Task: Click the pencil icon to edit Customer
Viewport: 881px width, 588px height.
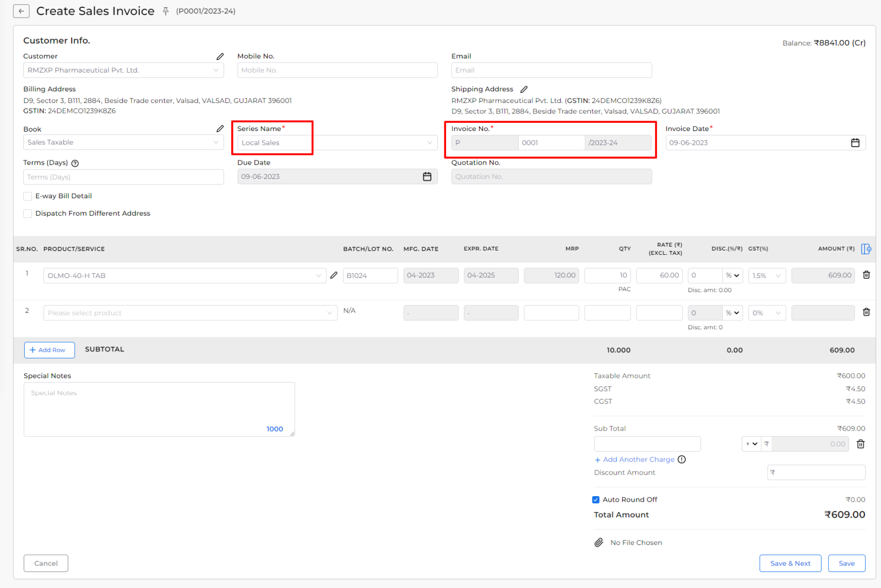Action: [220, 56]
